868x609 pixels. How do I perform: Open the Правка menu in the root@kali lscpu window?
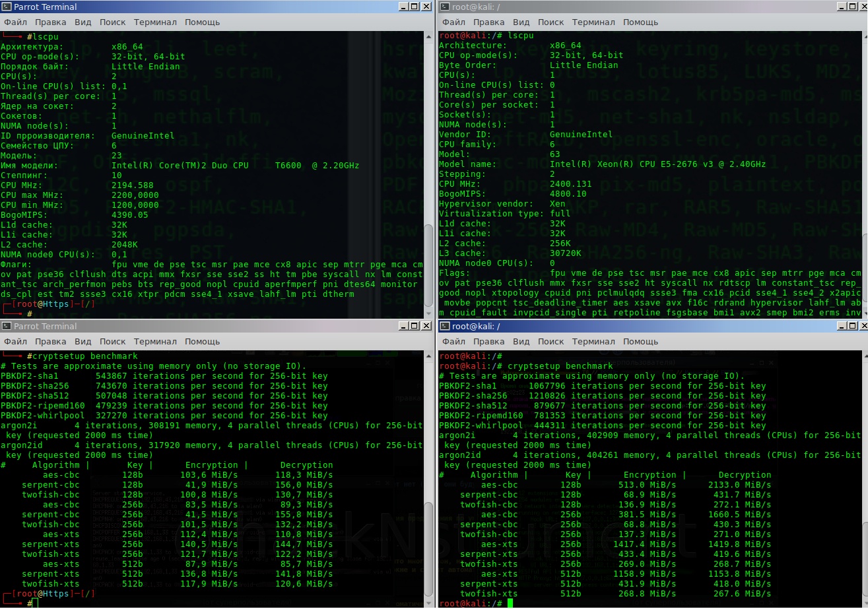(489, 22)
